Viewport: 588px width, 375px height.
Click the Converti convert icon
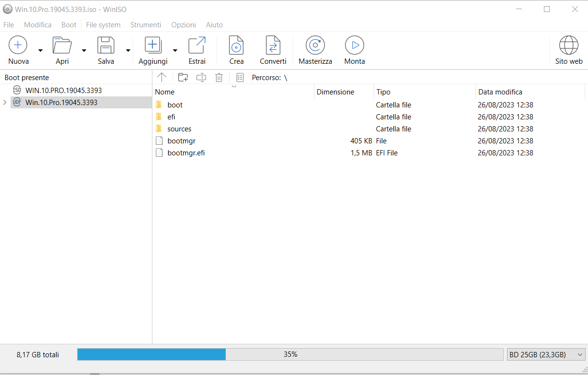pyautogui.click(x=273, y=45)
